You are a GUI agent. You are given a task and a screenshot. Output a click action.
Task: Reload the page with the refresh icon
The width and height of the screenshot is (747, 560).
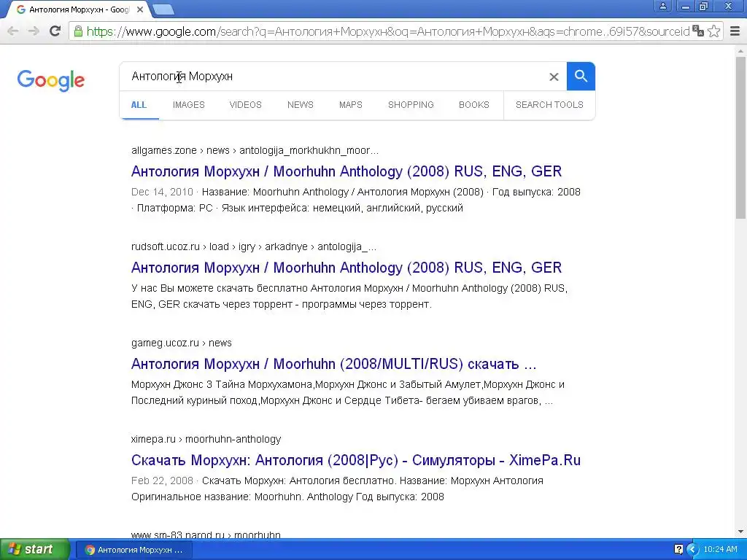point(55,31)
